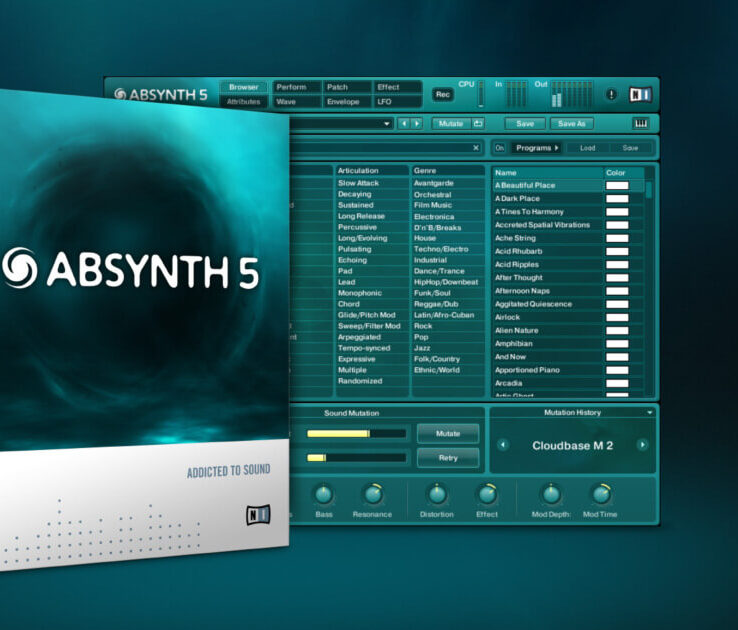This screenshot has width=738, height=630.
Task: Open the Patch tab
Action: point(347,87)
